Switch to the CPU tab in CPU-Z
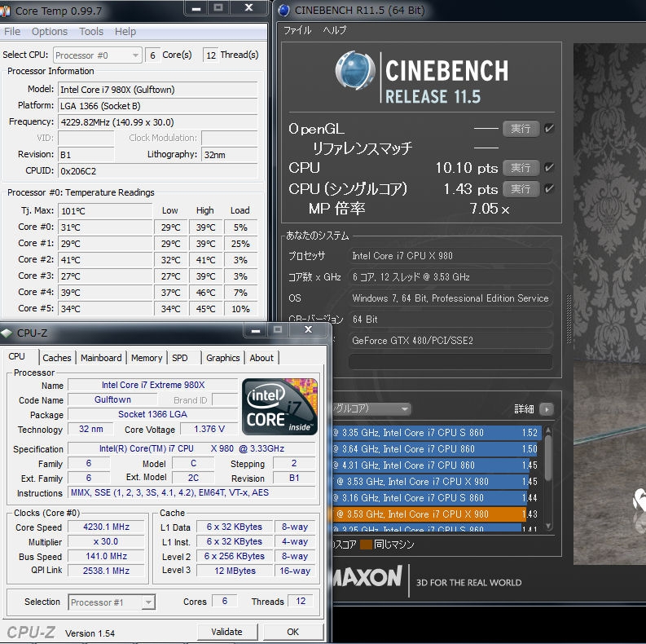The height and width of the screenshot is (644, 646). pyautogui.click(x=17, y=357)
